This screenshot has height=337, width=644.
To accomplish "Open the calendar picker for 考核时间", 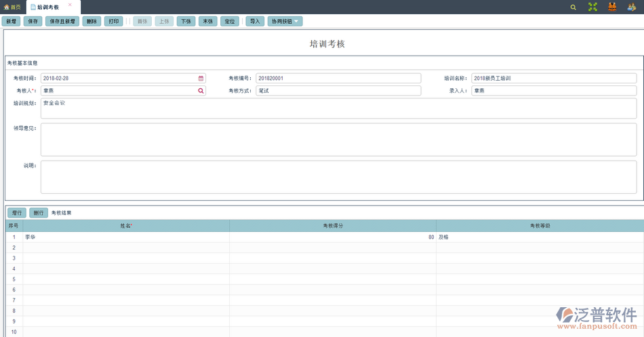I will pos(201,79).
